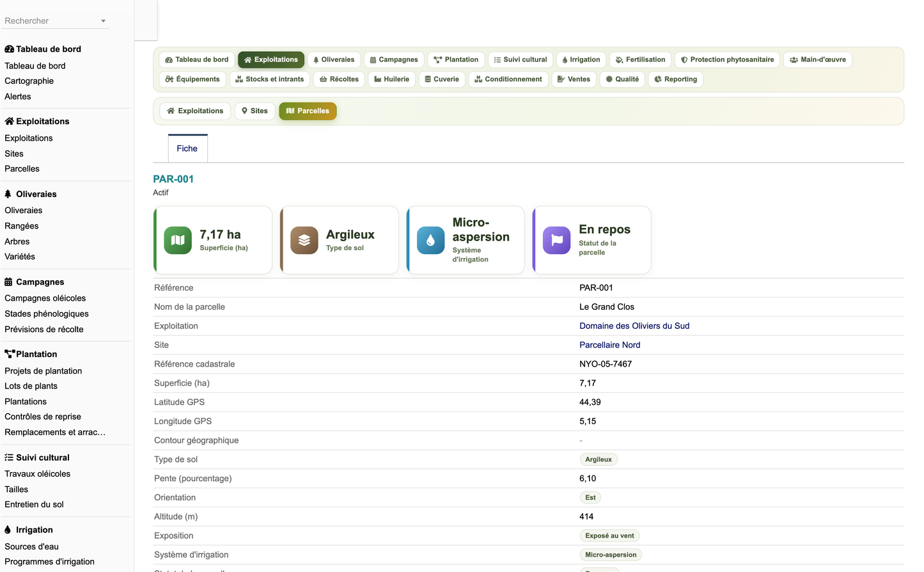Click the PAR-001 heading
The height and width of the screenshot is (572, 924).
[x=173, y=179]
